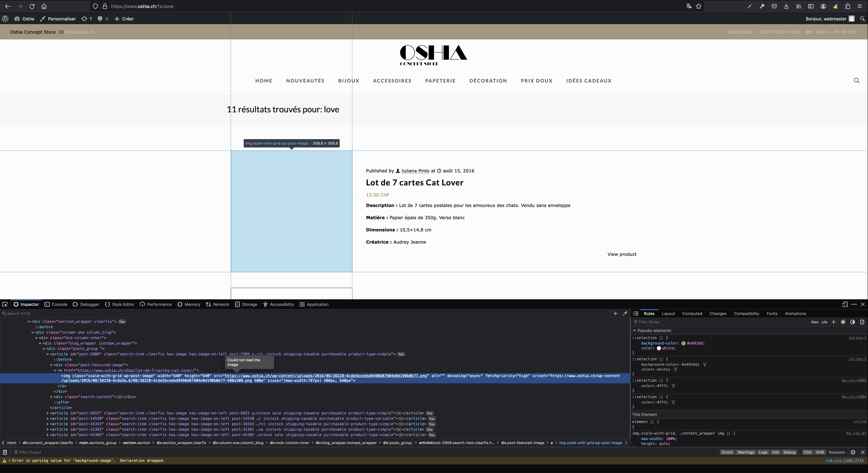Click the site search magnifier icon
This screenshot has height=473, width=868.
(856, 80)
